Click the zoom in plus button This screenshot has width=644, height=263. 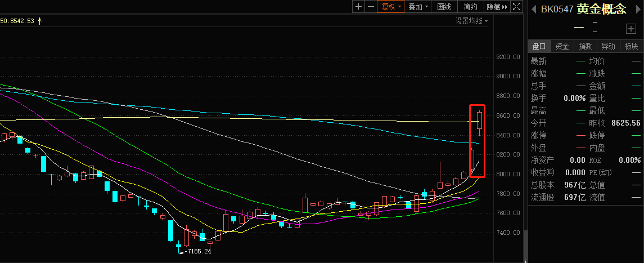(359, 7)
